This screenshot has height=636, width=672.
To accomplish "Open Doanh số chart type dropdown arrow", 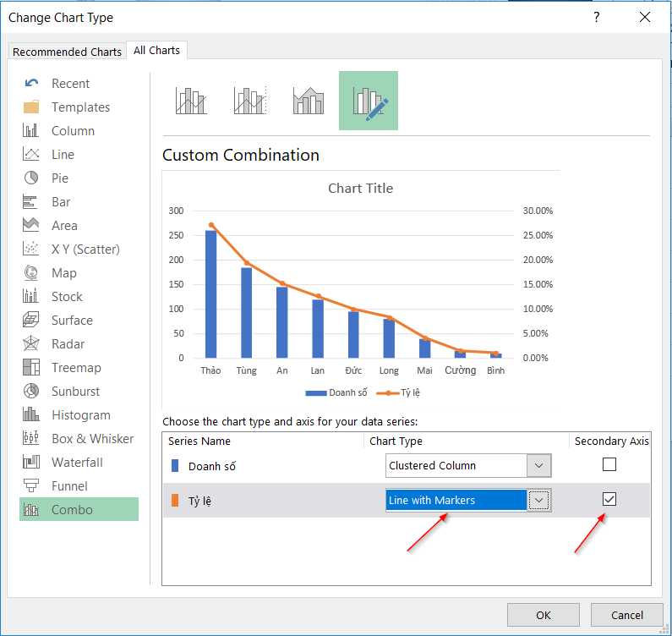I will (538, 466).
